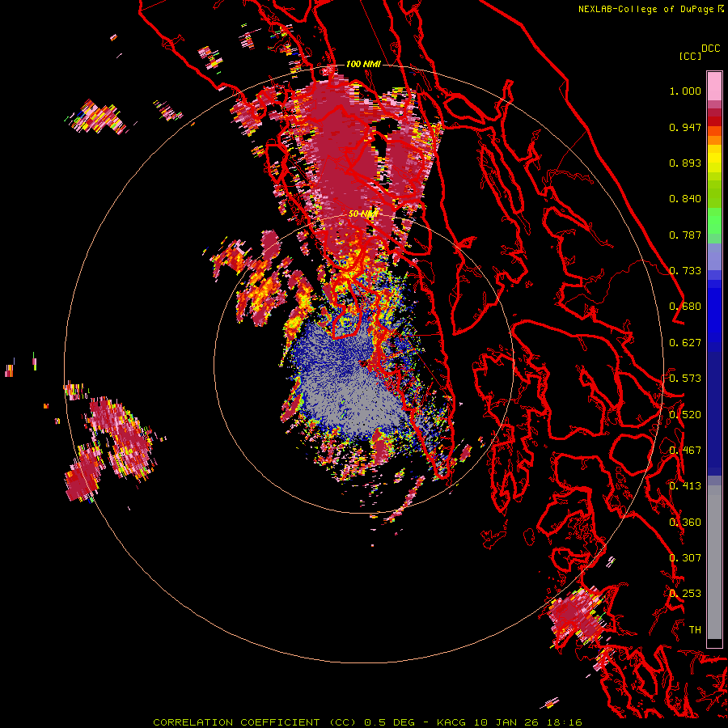Click the 0.893 color scale value

685,163
